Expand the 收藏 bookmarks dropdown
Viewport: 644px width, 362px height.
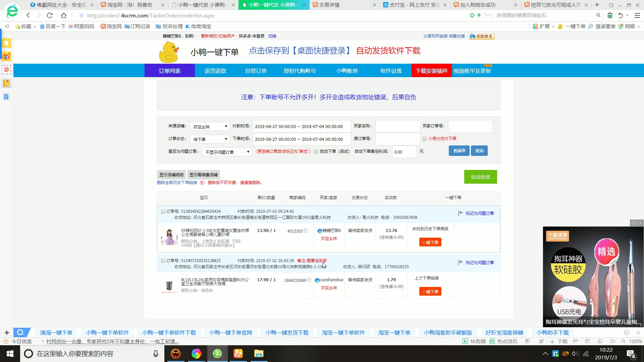click(35, 26)
